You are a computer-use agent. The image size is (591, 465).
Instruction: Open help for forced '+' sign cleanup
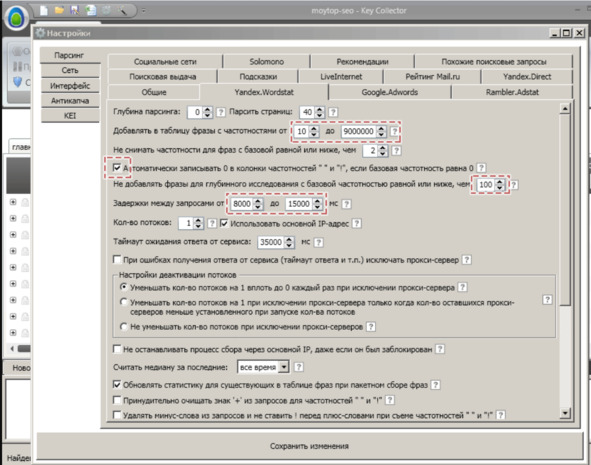[x=390, y=400]
